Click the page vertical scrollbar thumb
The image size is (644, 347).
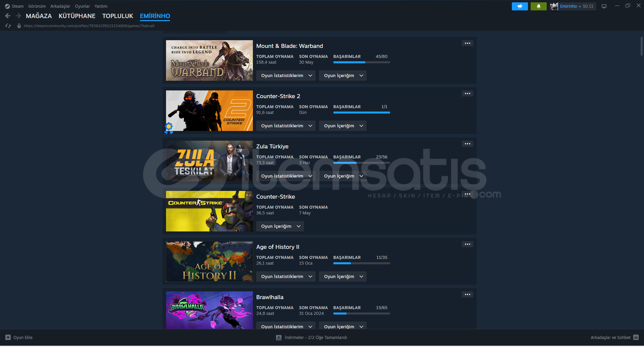pyautogui.click(x=641, y=46)
